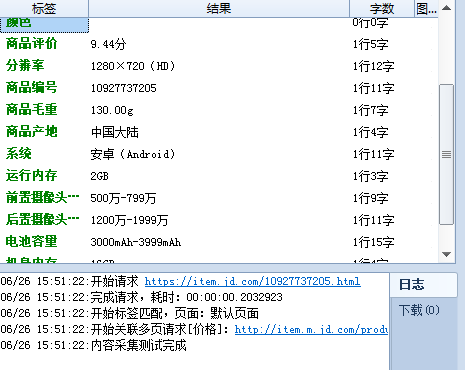Image resolution: width=465 pixels, height=370 pixels.
Task: Click the 标签 column header
Action: tap(44, 8)
